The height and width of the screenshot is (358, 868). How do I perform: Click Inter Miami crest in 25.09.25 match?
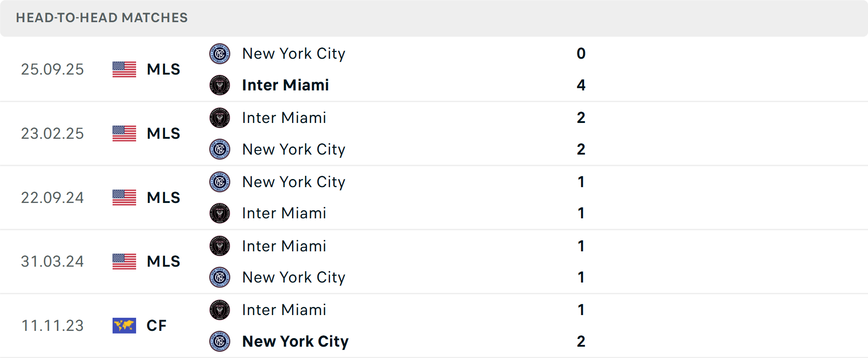point(220,85)
